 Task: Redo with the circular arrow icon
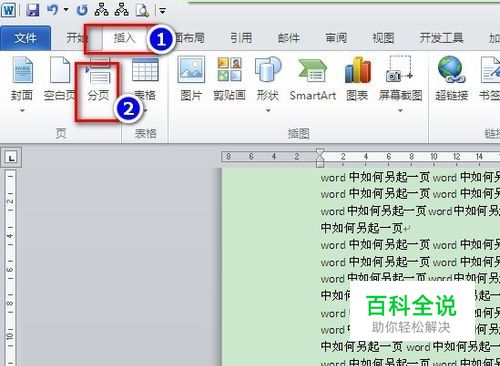82,10
